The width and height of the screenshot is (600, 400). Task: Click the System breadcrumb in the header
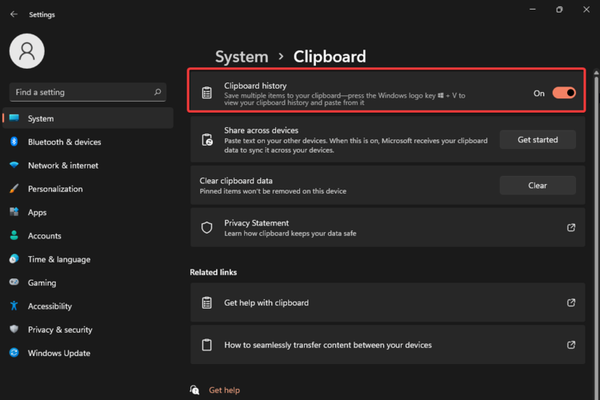[241, 57]
